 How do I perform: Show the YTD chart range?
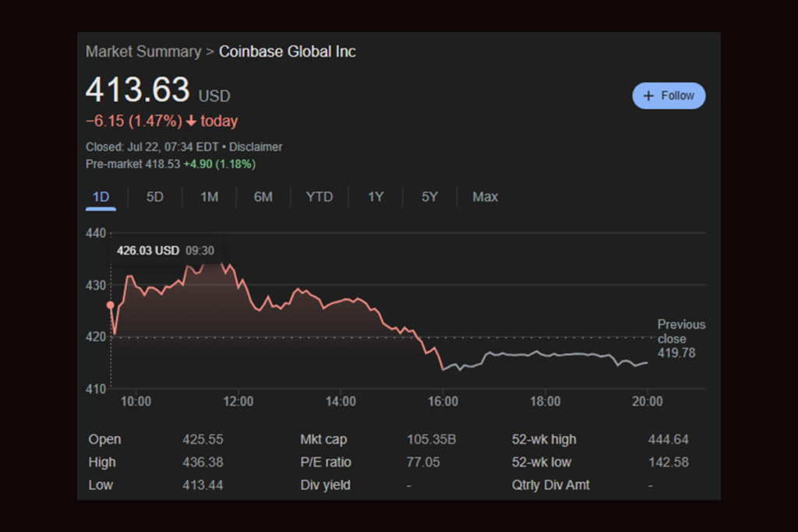(x=320, y=197)
